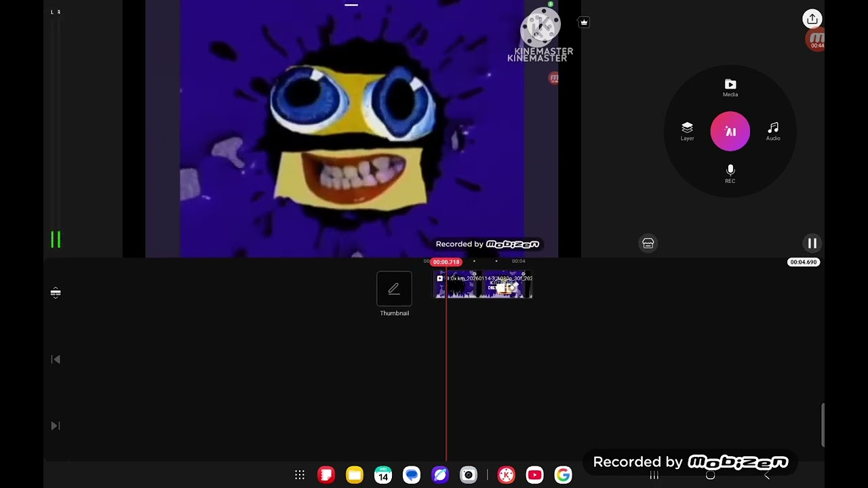Screen dimensions: 868x488
Task: Tap the Android recents navigation button
Action: click(654, 476)
